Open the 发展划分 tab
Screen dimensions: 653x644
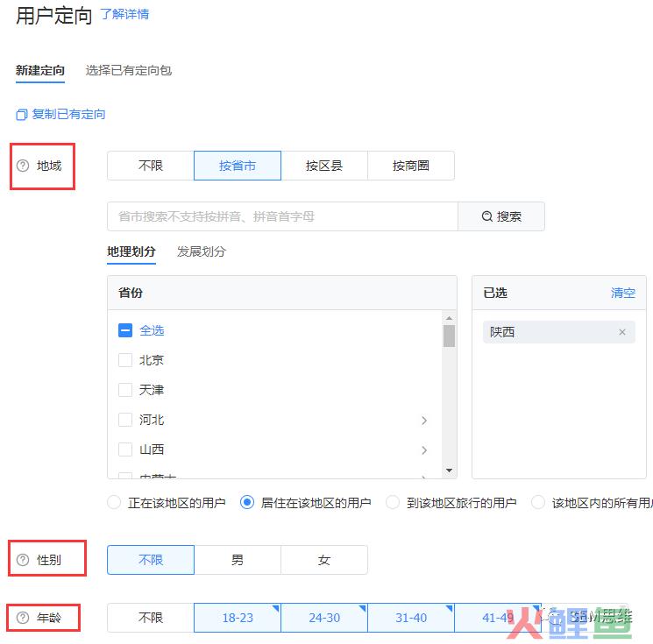202,251
